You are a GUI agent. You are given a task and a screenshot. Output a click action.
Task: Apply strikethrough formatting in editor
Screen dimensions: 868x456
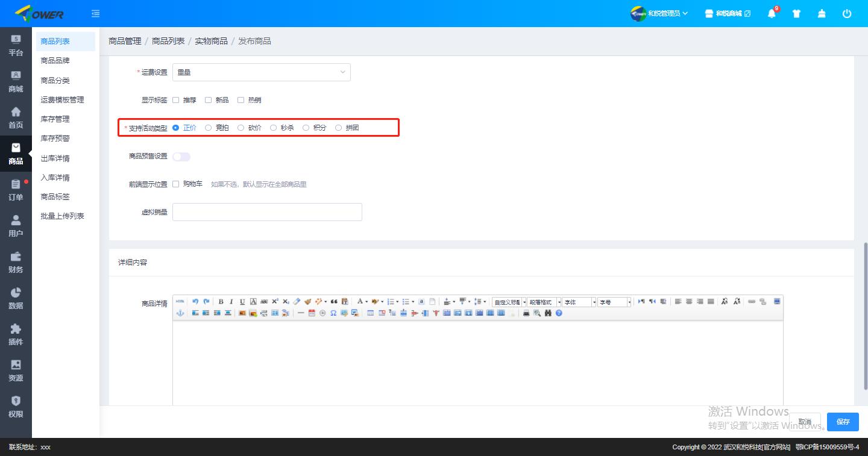(x=264, y=301)
